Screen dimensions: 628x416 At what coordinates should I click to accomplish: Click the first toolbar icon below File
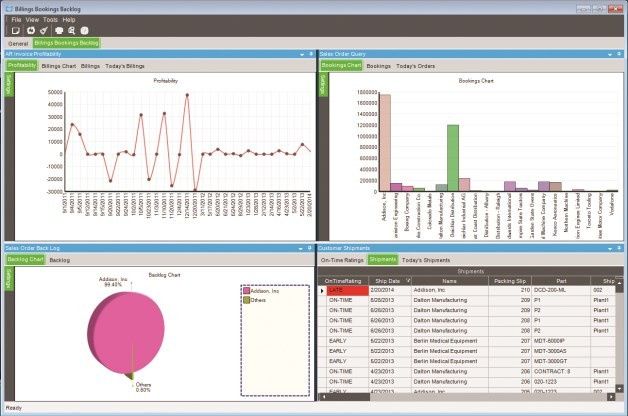click(x=16, y=30)
